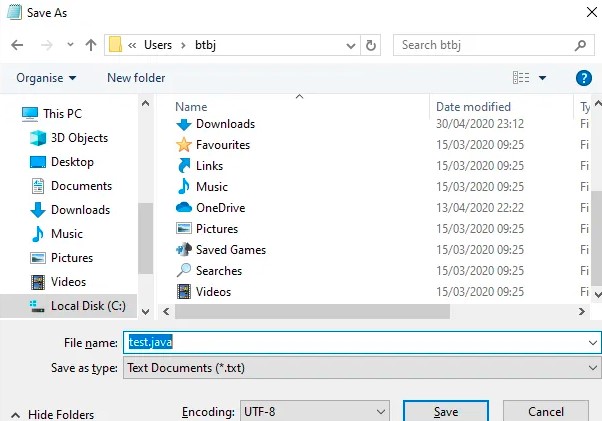
Task: Open the Encoding UTF-8 dropdown
Action: (x=314, y=411)
